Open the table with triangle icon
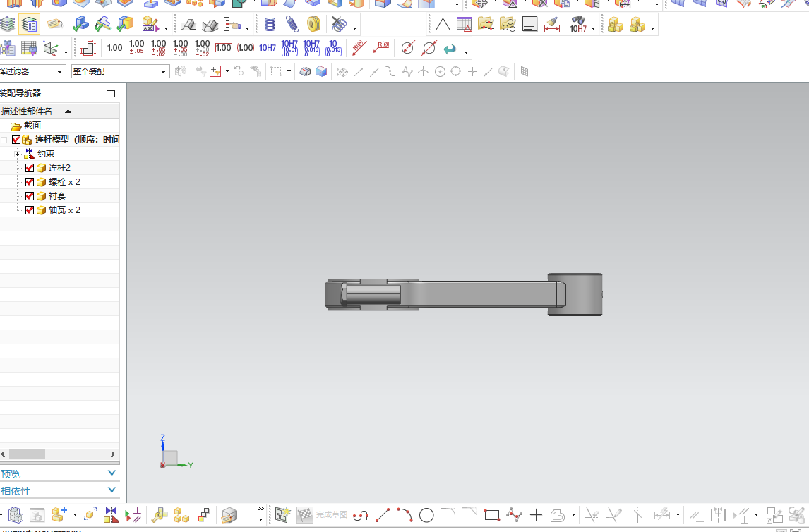The image size is (809, 532). pos(465,24)
